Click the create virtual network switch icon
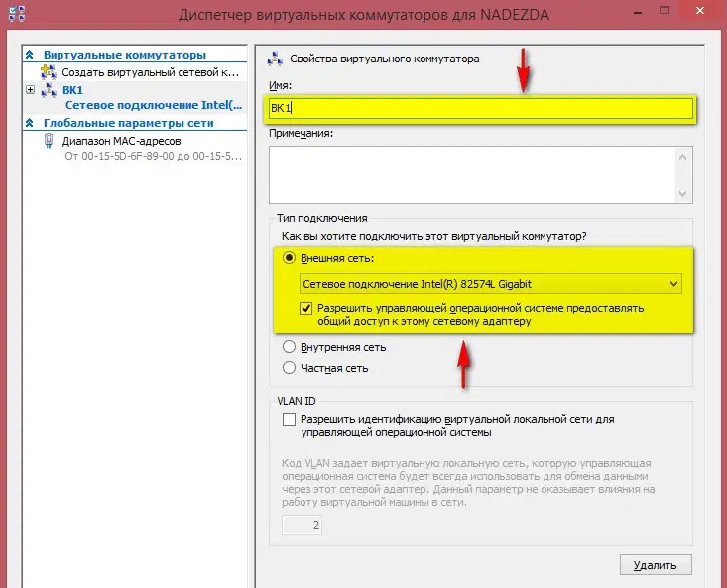727x588 pixels. point(49,72)
